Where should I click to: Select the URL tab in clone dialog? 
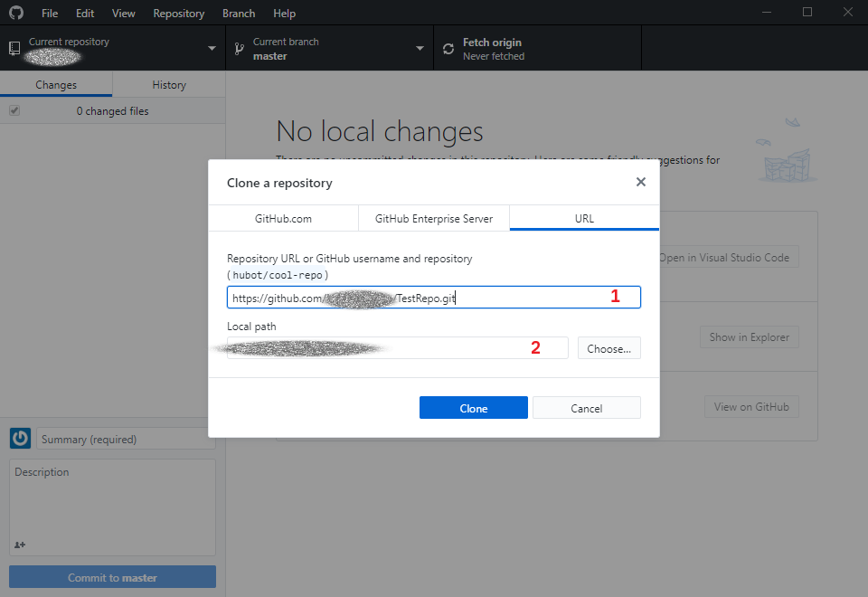coord(584,218)
